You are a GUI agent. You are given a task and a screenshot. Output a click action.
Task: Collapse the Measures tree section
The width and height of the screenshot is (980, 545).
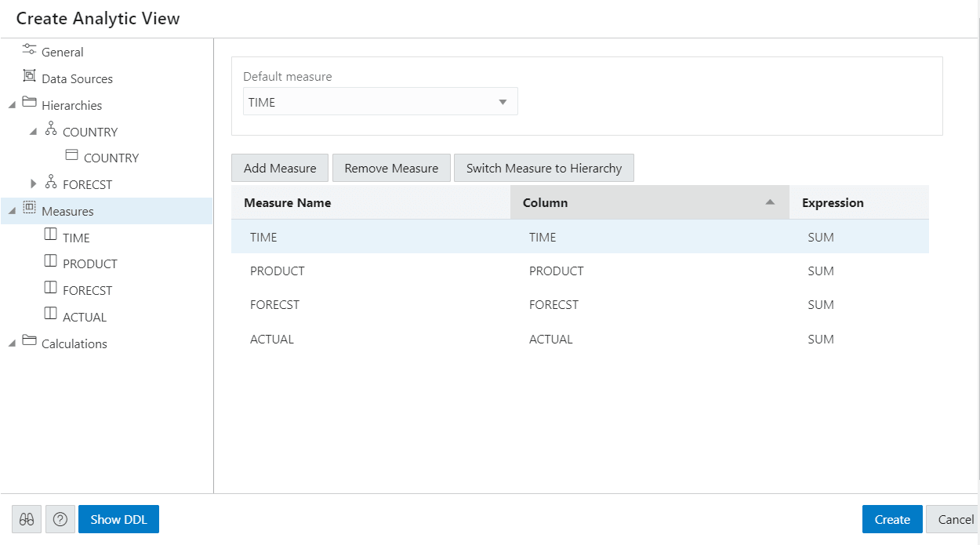coord(12,210)
